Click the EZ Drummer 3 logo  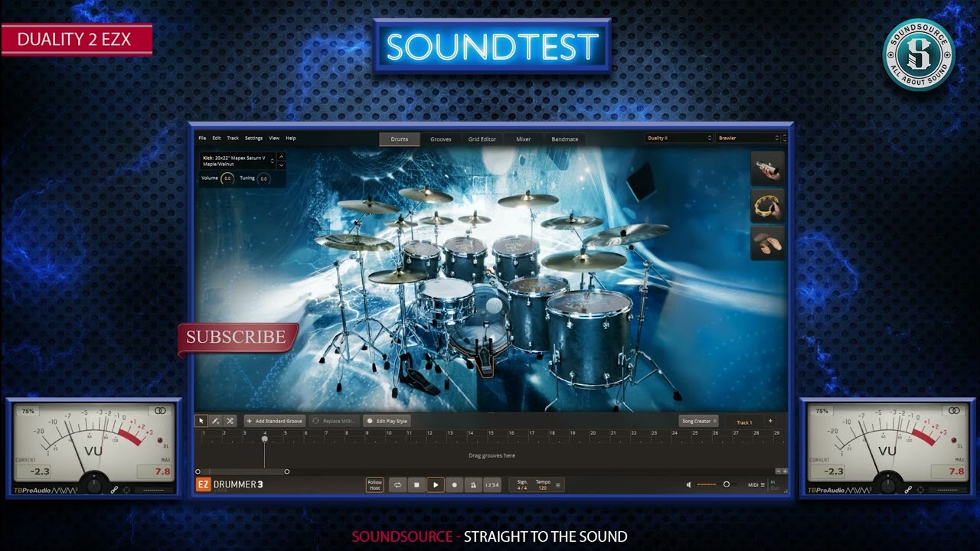tap(230, 484)
